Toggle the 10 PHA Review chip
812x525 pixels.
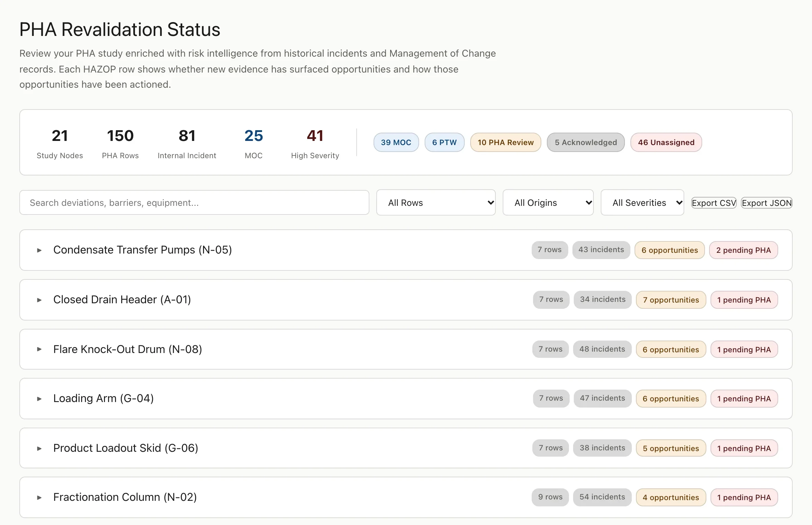[505, 142]
